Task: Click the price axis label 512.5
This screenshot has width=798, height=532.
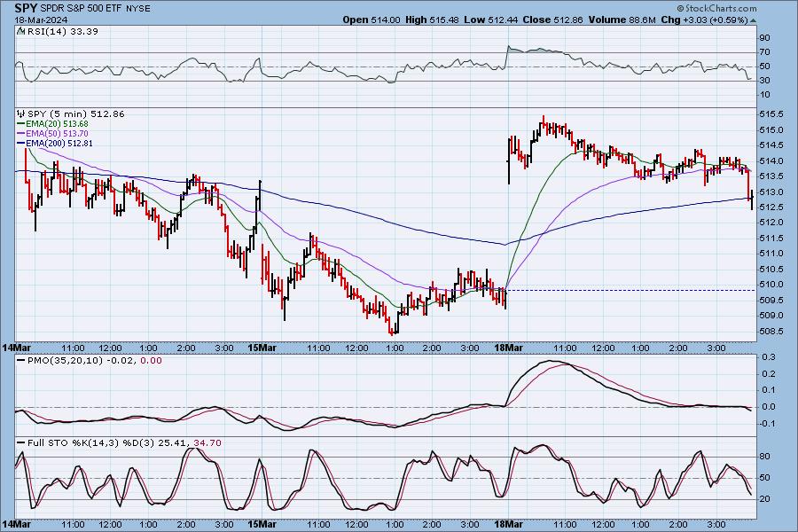Action: pyautogui.click(x=771, y=207)
